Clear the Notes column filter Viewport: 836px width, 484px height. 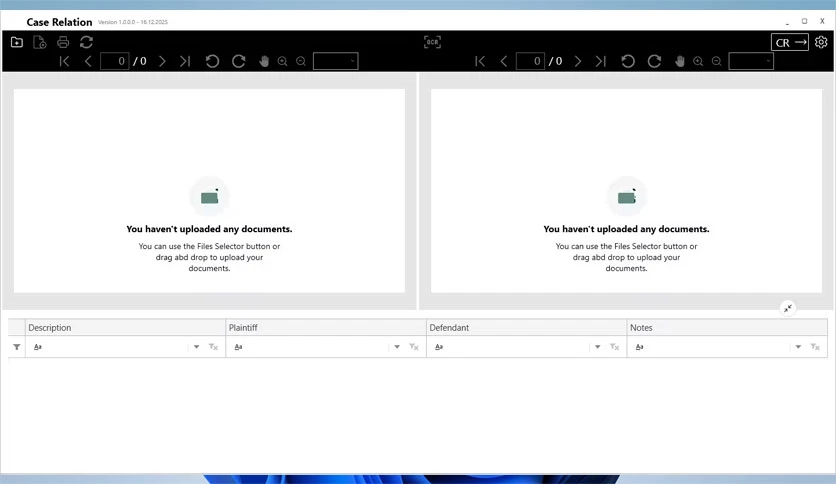815,347
